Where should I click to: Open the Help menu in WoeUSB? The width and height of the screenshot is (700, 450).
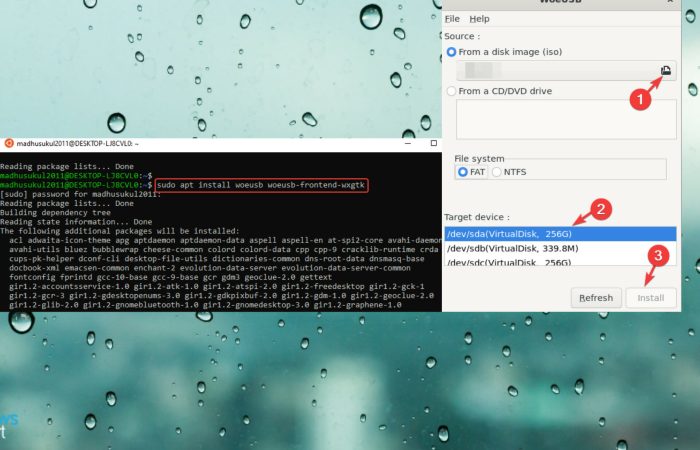pos(479,19)
